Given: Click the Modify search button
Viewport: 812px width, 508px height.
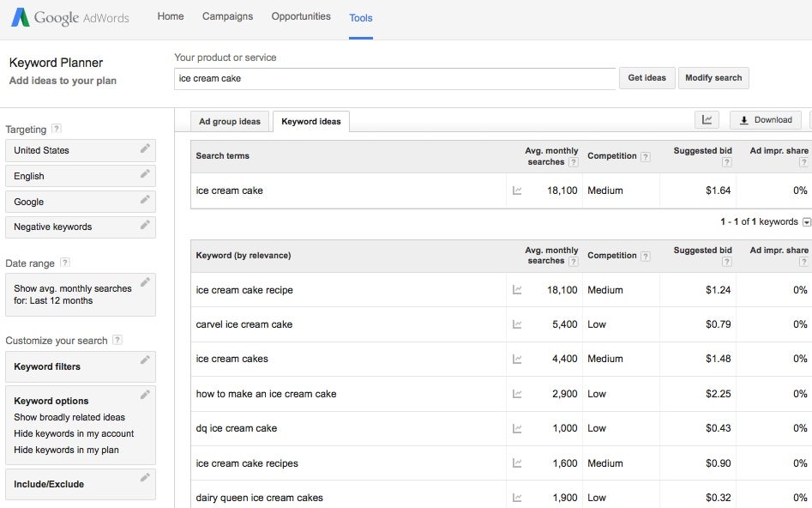Looking at the screenshot, I should click(713, 78).
